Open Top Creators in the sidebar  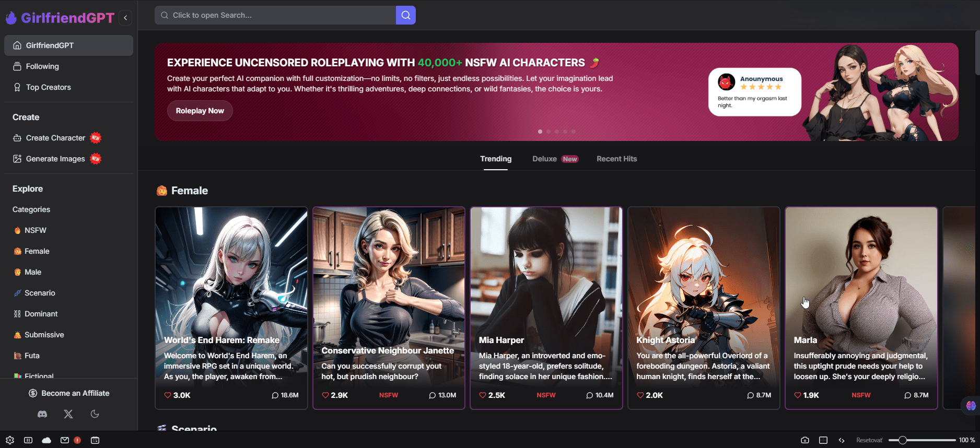click(x=48, y=87)
